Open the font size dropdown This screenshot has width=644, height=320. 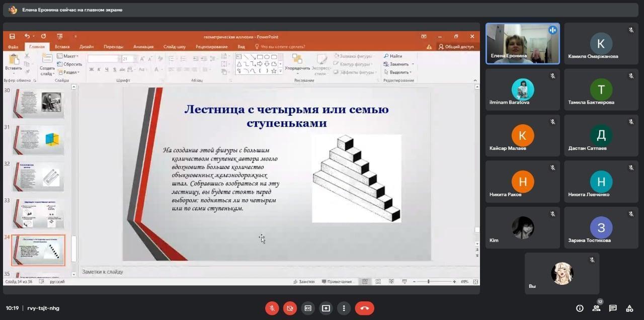(134, 59)
